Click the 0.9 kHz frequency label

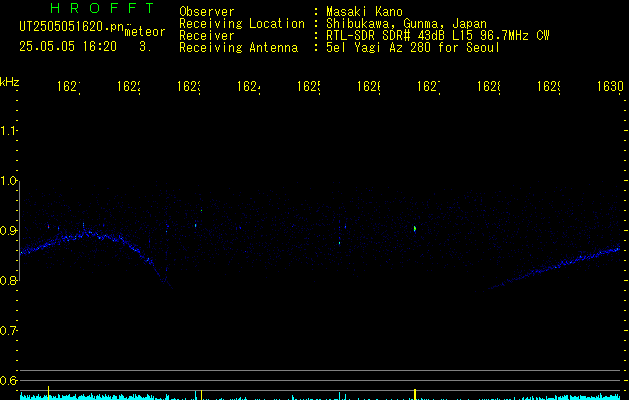tap(8, 231)
